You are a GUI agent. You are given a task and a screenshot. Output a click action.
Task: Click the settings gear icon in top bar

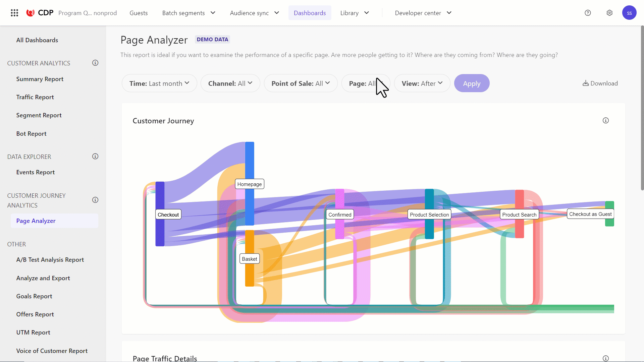(x=609, y=12)
